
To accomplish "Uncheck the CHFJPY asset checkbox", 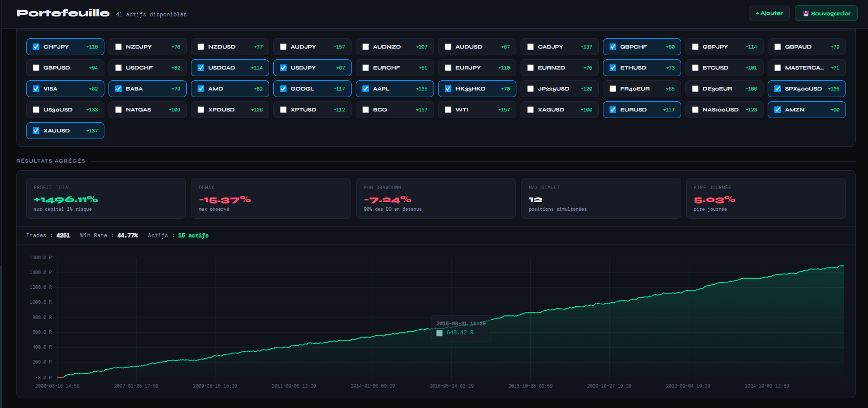I will tap(36, 47).
